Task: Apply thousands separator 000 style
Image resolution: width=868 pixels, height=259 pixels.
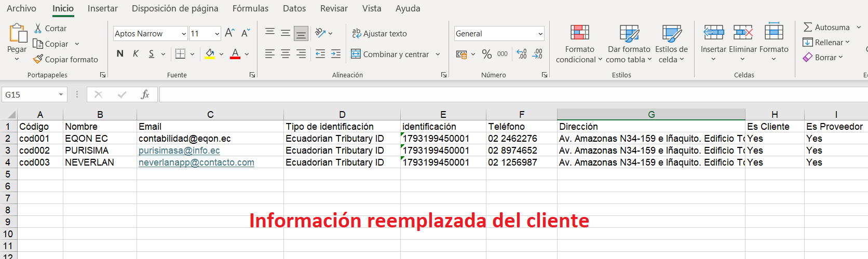Action: point(503,54)
